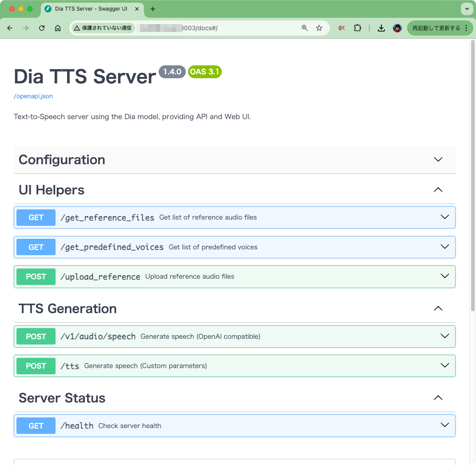Expand the /tts endpoint arrow
Image resolution: width=476 pixels, height=465 pixels.
coord(445,365)
